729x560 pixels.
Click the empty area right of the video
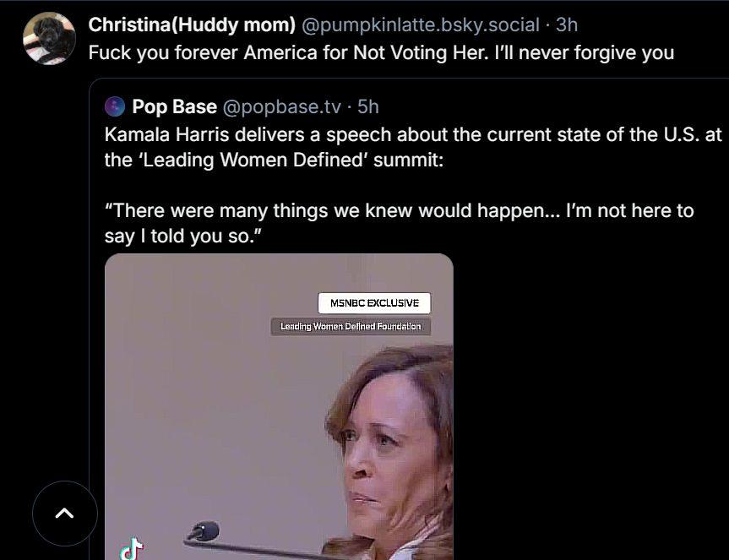(x=590, y=406)
